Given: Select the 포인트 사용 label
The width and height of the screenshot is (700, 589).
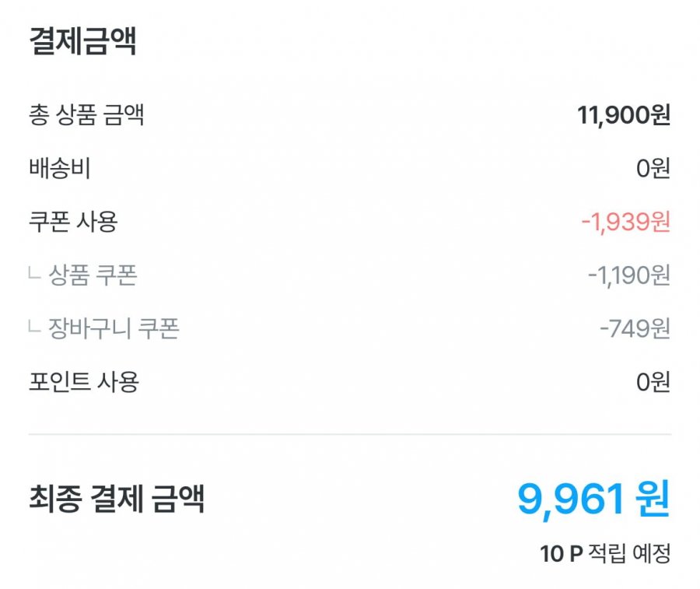Looking at the screenshot, I should point(83,383).
